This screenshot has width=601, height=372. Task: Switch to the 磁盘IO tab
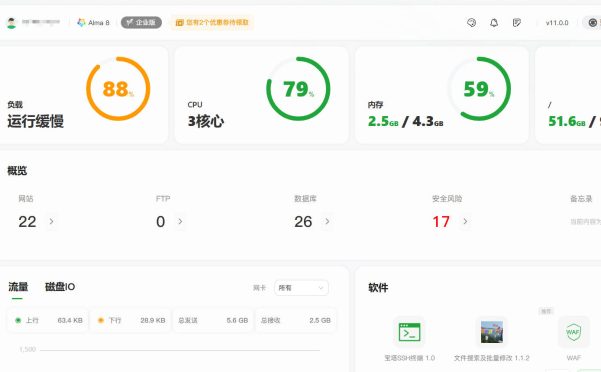click(60, 287)
